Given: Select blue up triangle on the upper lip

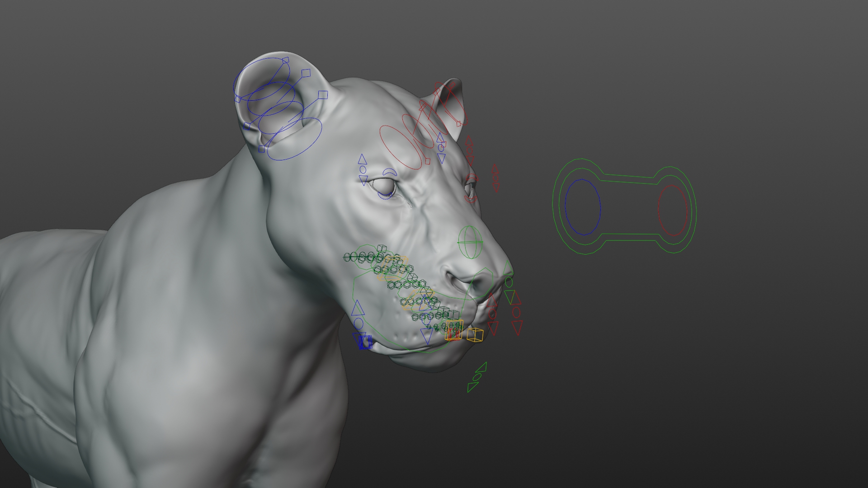Looking at the screenshot, I should [425, 303].
